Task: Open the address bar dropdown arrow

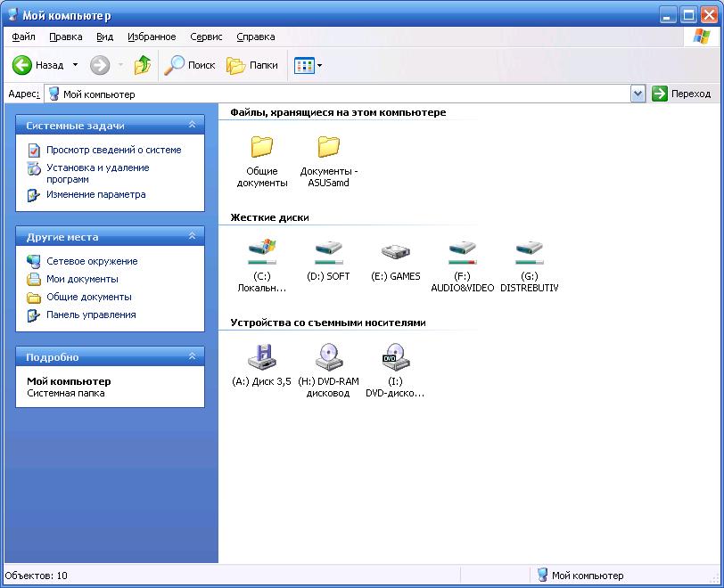Action: [638, 94]
